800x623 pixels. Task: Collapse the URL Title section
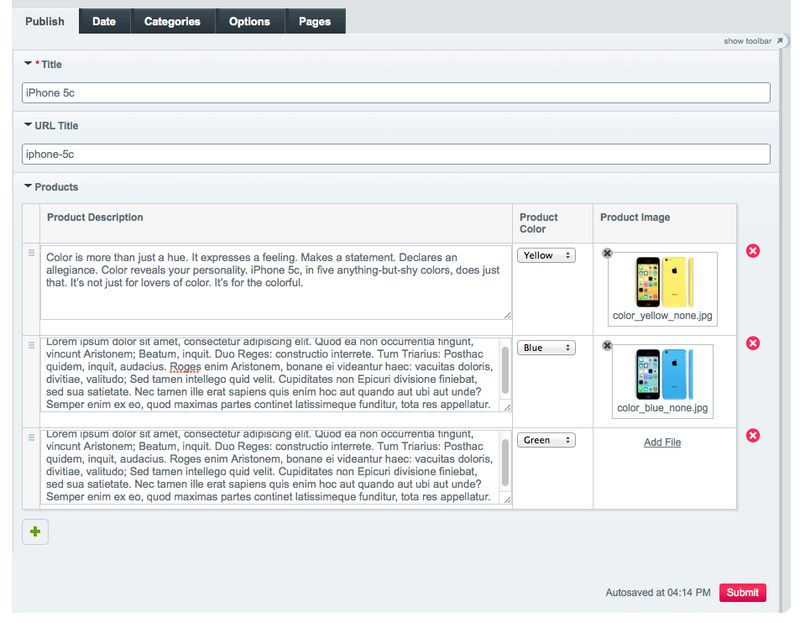28,126
